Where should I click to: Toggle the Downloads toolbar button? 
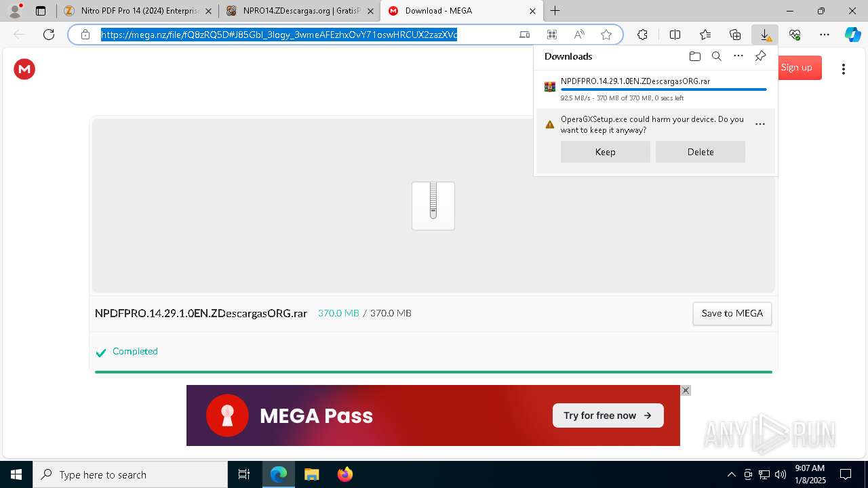point(765,35)
